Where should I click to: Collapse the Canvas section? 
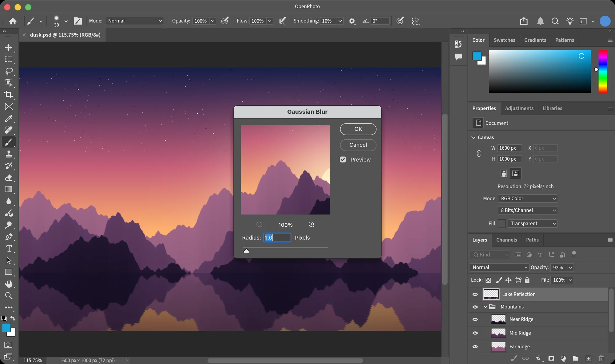point(473,138)
